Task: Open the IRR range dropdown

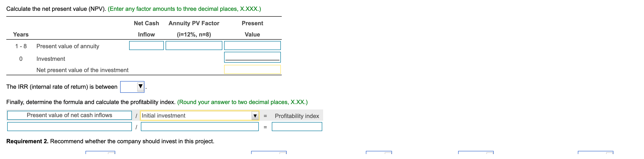Action: (132, 87)
